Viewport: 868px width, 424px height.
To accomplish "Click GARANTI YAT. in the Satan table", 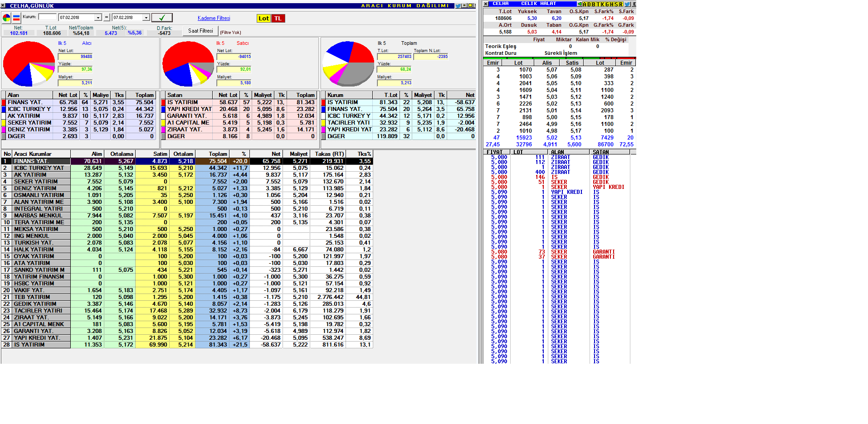I will (186, 116).
